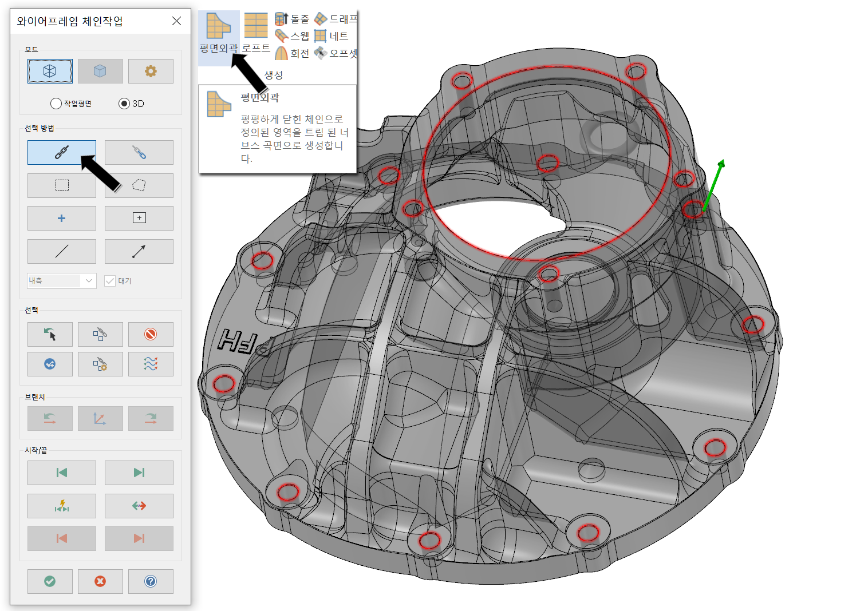Select the Area selection method
This screenshot has height=611, width=868.
[x=139, y=218]
